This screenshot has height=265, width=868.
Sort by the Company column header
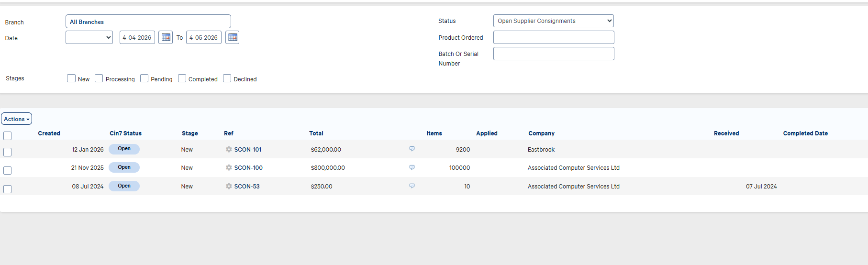coord(542,133)
